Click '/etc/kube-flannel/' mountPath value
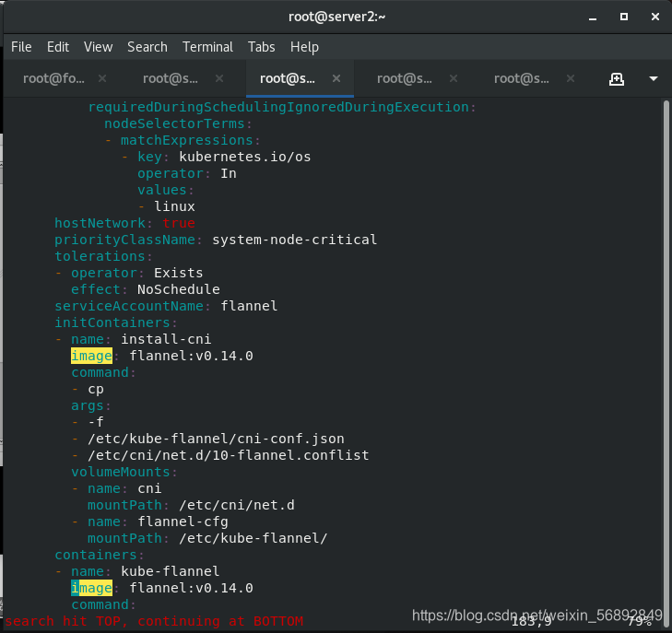 coord(253,538)
